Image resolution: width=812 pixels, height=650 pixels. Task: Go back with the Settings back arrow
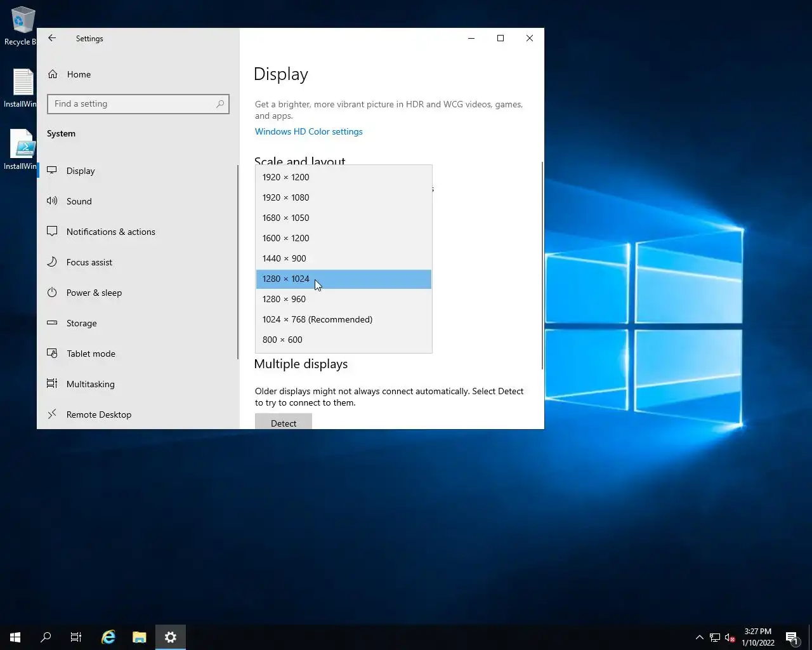[x=52, y=38]
